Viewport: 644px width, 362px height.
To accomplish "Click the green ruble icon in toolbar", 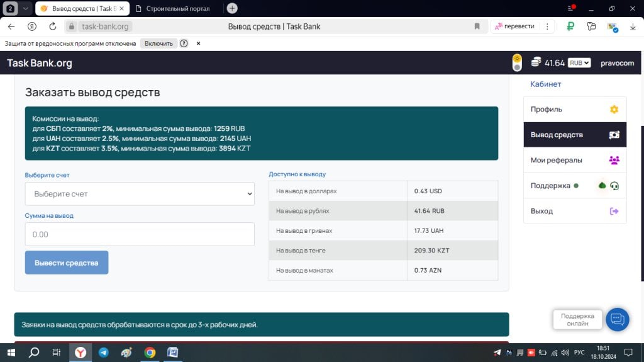I will [570, 26].
